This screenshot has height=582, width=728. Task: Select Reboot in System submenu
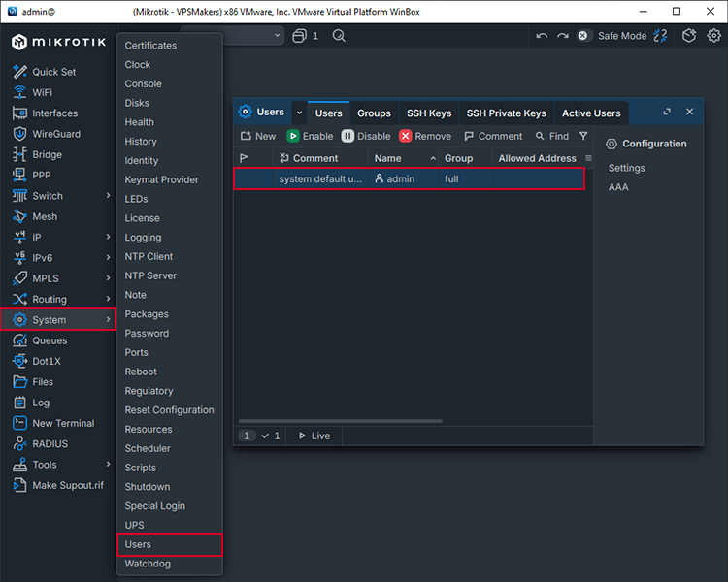coord(141,372)
